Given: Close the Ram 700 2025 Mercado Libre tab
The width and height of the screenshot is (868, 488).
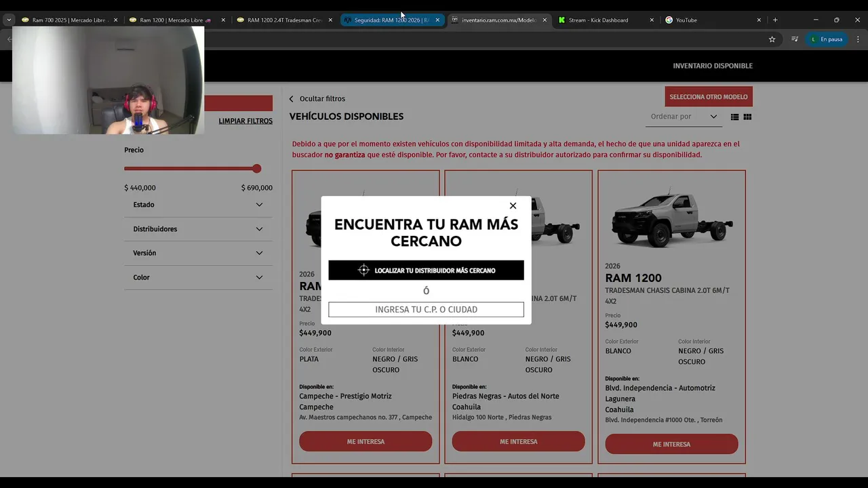Looking at the screenshot, I should point(115,20).
